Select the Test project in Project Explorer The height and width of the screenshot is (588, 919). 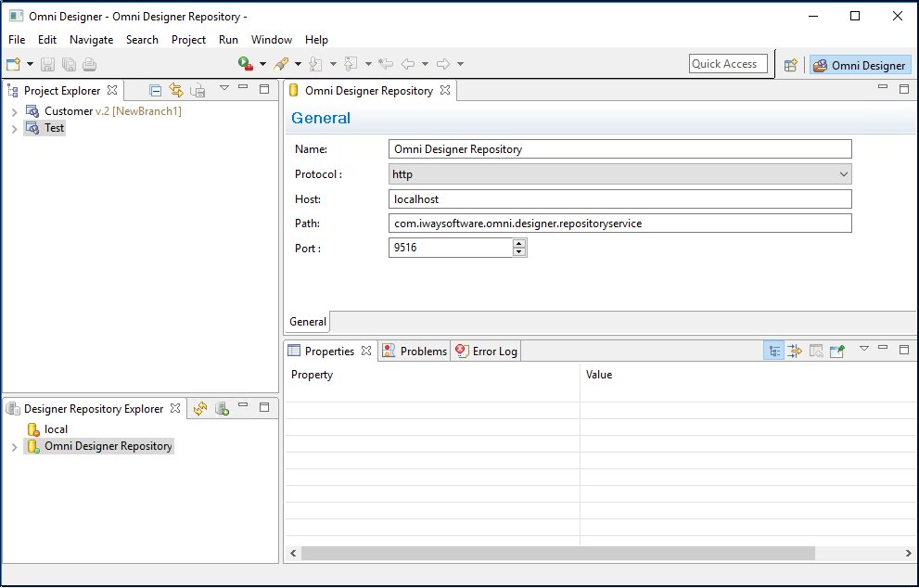pyautogui.click(x=45, y=128)
